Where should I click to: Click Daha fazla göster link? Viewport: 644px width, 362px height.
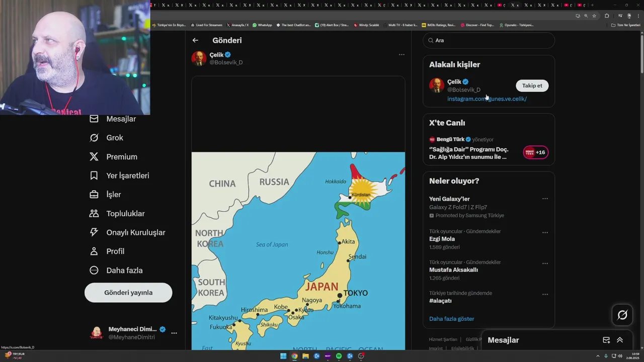451,319
